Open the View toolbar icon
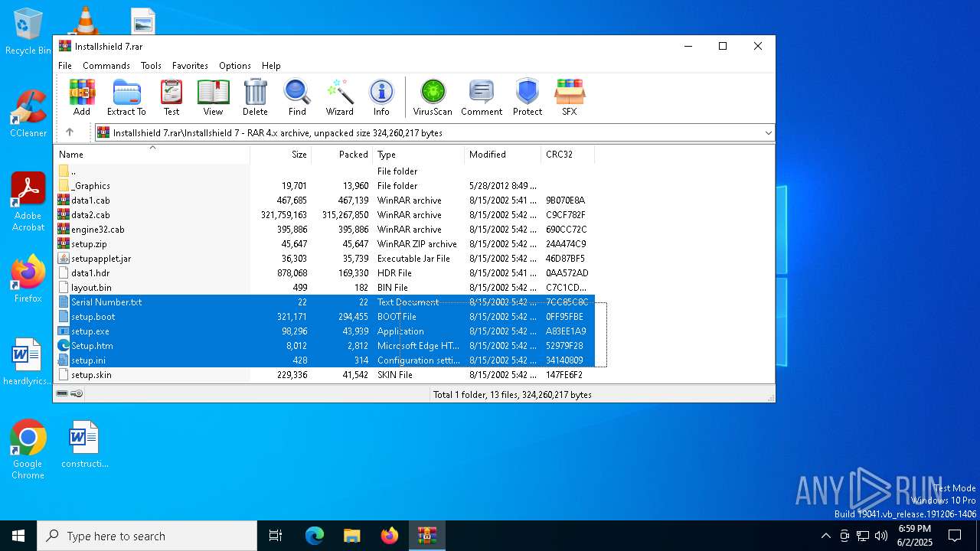Image resolution: width=980 pixels, height=551 pixels. (213, 97)
